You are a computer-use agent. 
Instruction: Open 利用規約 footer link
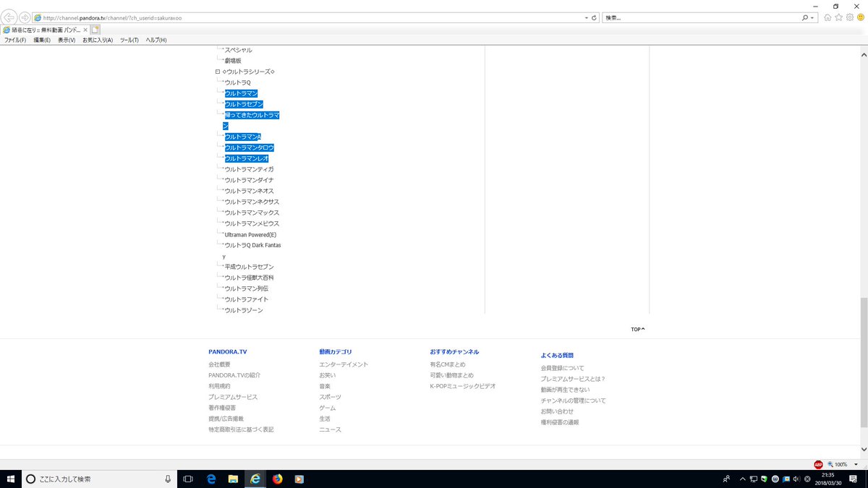click(x=219, y=386)
